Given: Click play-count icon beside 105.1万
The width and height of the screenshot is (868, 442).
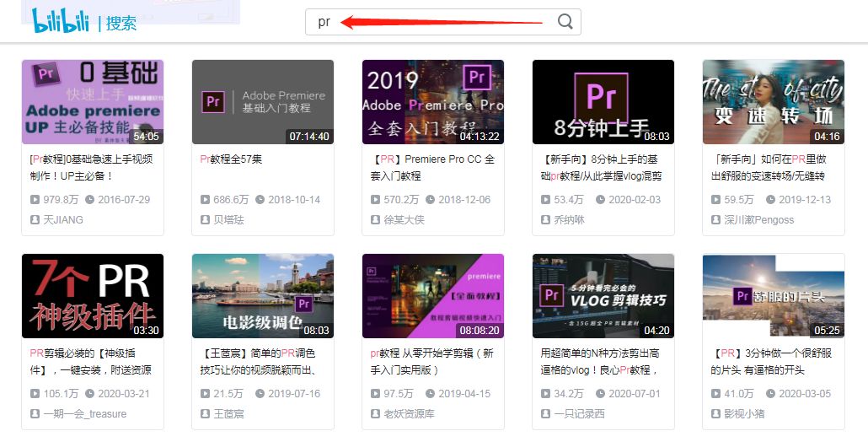Looking at the screenshot, I should coord(35,394).
